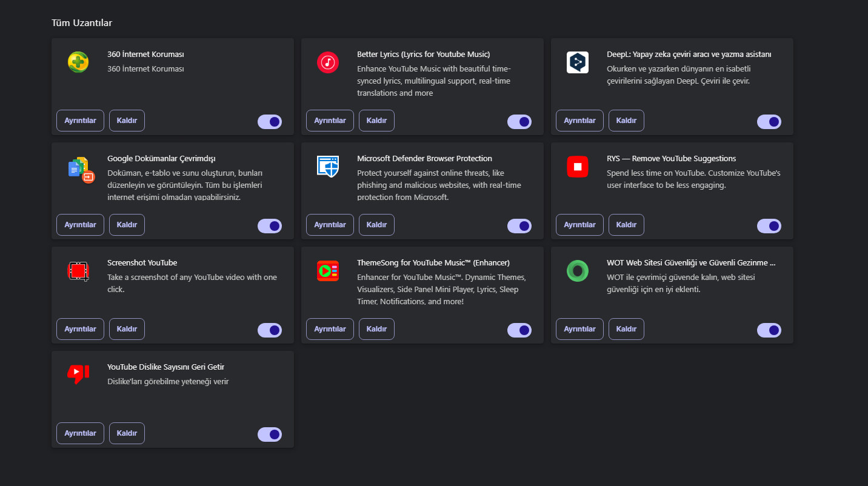Click Kaldır on the Better Lyrics card

376,121
